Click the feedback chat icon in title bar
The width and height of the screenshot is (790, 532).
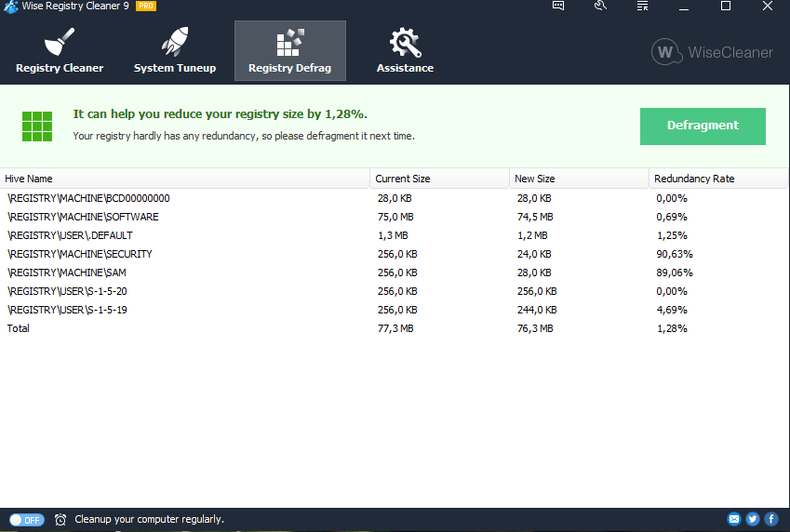pos(558,6)
